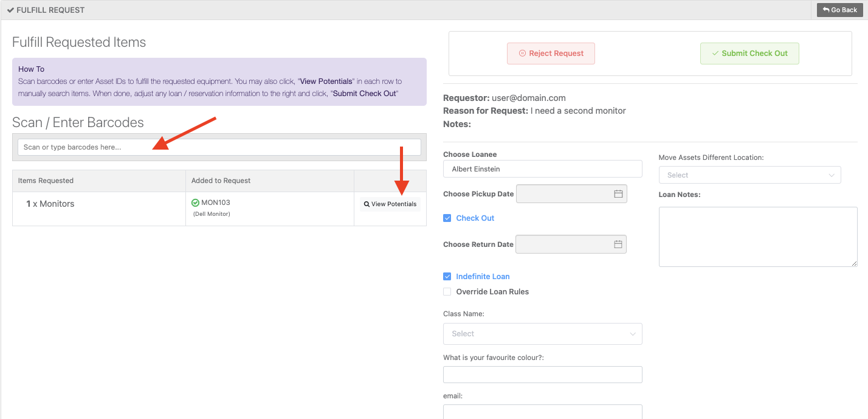
Task: Click the favourite colour text field
Action: tap(542, 375)
